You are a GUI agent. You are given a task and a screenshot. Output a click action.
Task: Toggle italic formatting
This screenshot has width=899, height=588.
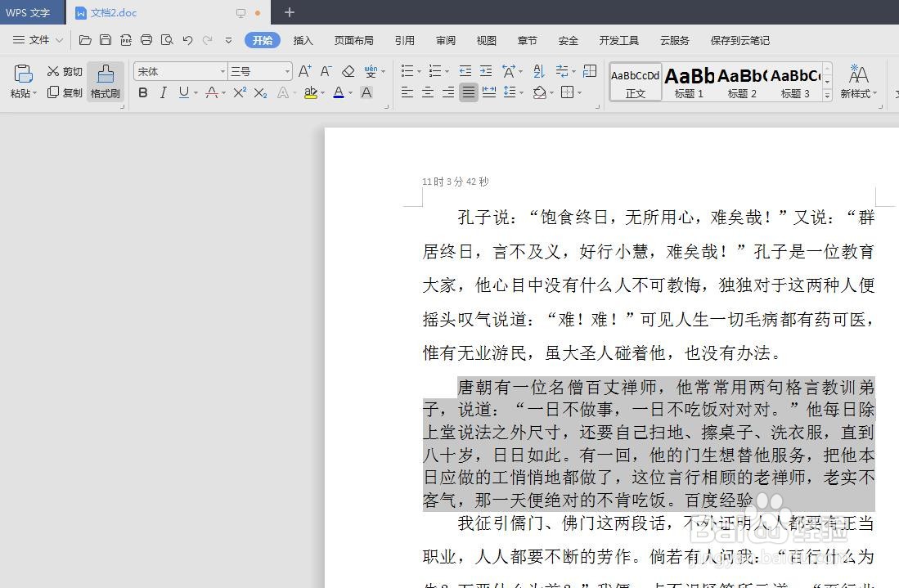click(x=161, y=92)
